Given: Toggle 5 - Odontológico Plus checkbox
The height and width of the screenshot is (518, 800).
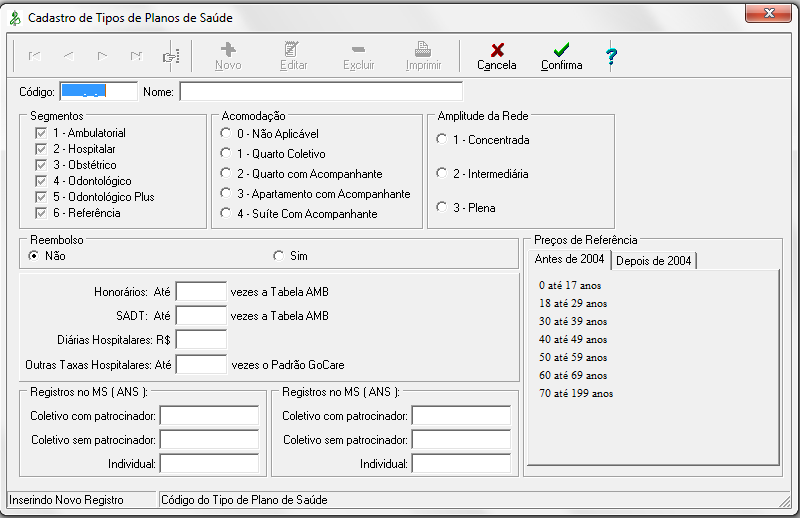Looking at the screenshot, I should pyautogui.click(x=41, y=197).
